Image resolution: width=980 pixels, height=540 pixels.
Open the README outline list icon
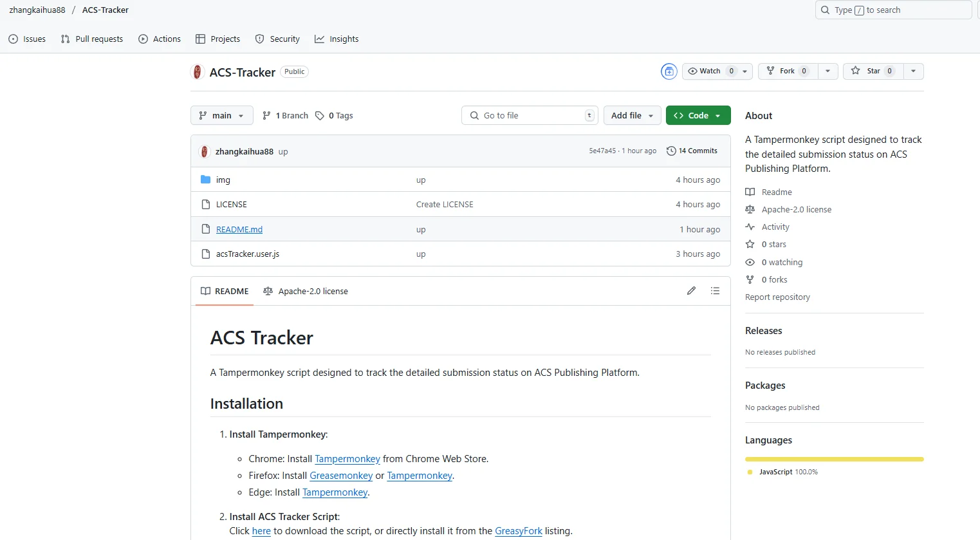[x=715, y=291]
